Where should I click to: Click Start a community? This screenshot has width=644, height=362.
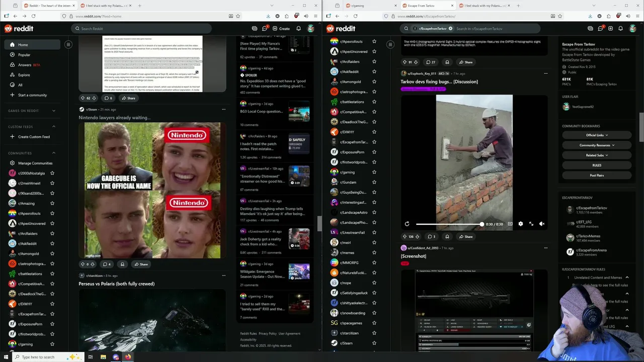pyautogui.click(x=32, y=95)
